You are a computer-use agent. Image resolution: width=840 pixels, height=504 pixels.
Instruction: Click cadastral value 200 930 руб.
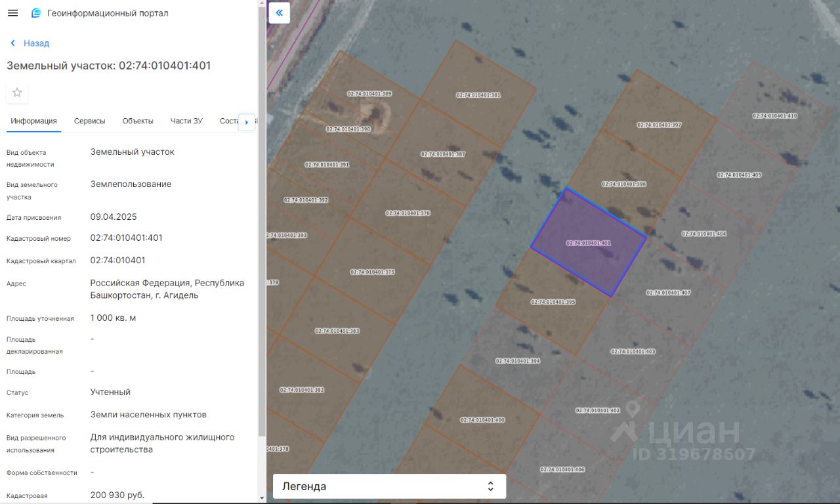click(x=117, y=495)
